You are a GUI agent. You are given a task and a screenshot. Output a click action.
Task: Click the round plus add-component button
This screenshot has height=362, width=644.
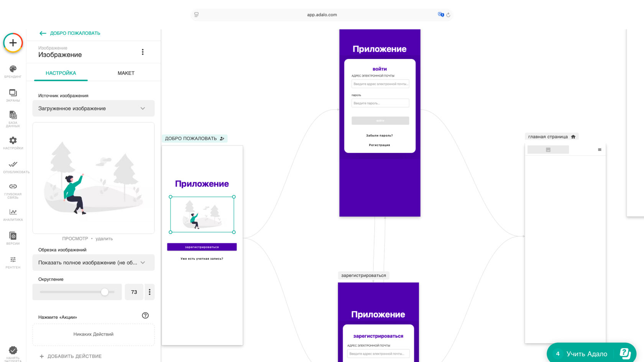13,43
